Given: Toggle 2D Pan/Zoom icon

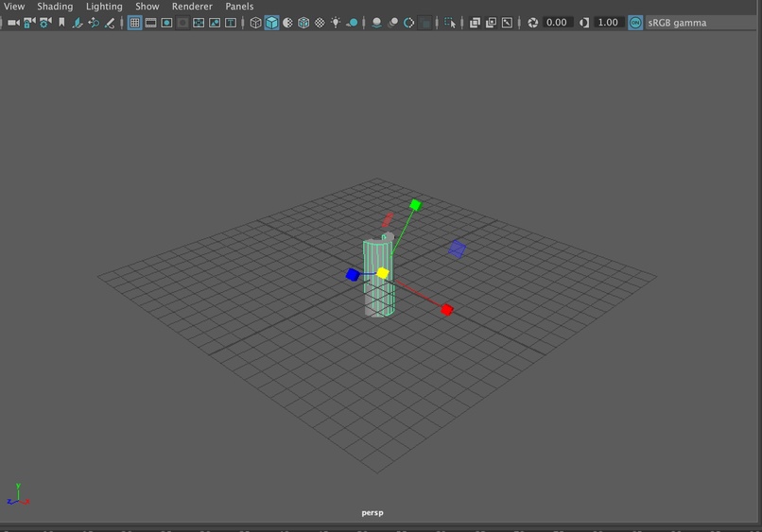Looking at the screenshot, I should coord(94,23).
